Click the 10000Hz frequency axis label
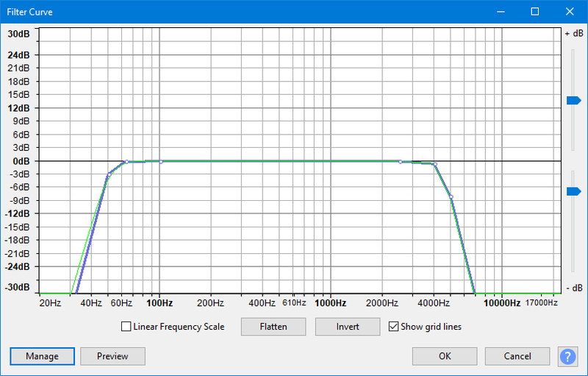The width and height of the screenshot is (588, 376). click(x=502, y=303)
